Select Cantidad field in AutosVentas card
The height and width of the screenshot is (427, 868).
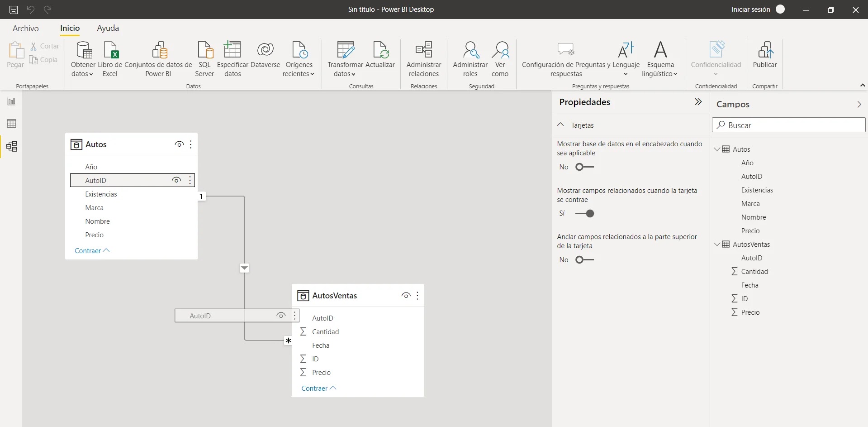point(358,332)
